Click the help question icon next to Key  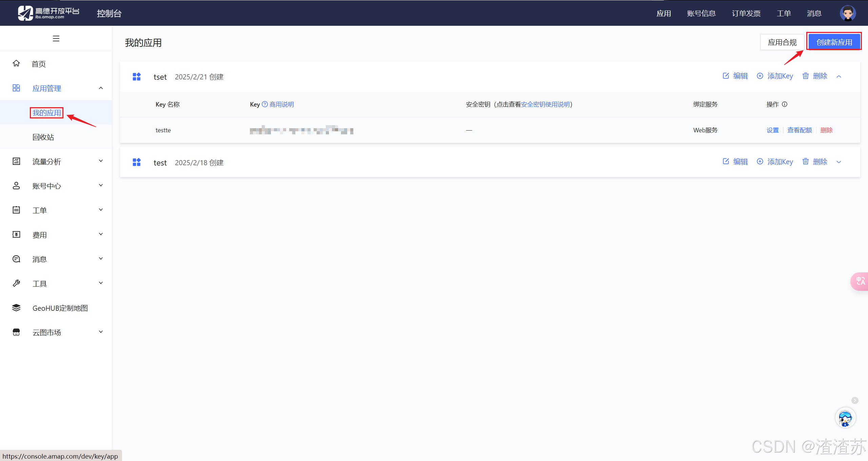(265, 104)
